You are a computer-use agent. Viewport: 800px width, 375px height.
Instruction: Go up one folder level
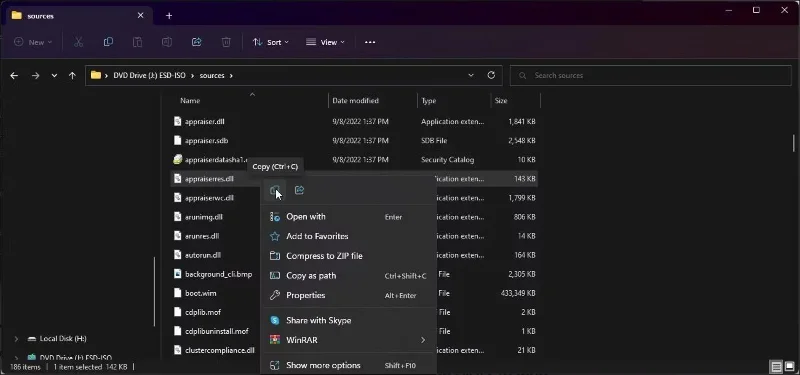pyautogui.click(x=72, y=76)
